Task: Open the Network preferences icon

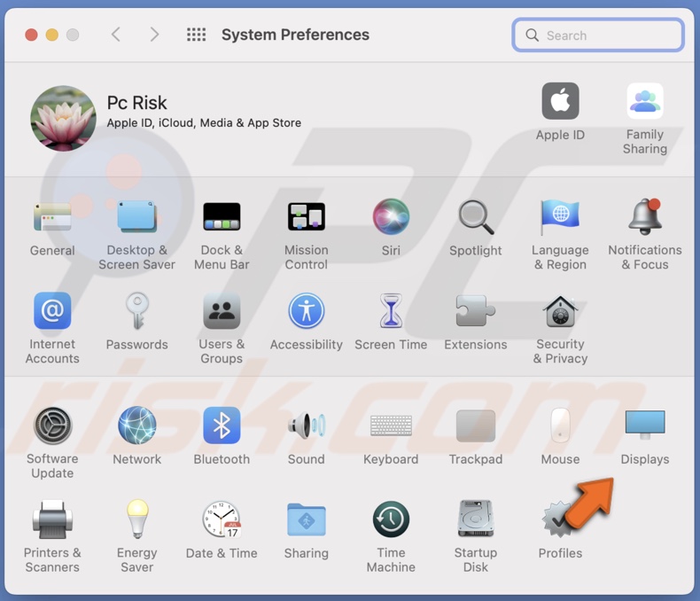Action: pyautogui.click(x=137, y=426)
